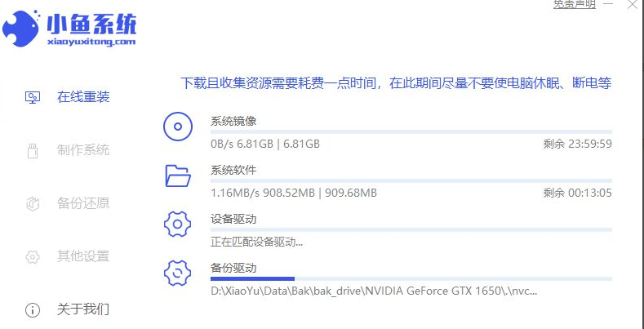Viewport: 644px width, 329px height.
Task: Open the 免责声明 disclaimer link
Action: pyautogui.click(x=575, y=4)
